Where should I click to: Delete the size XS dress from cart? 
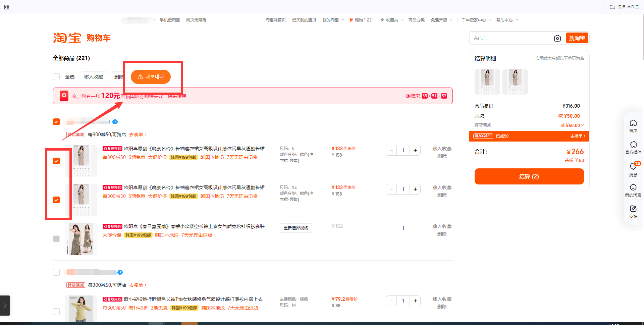click(442, 195)
